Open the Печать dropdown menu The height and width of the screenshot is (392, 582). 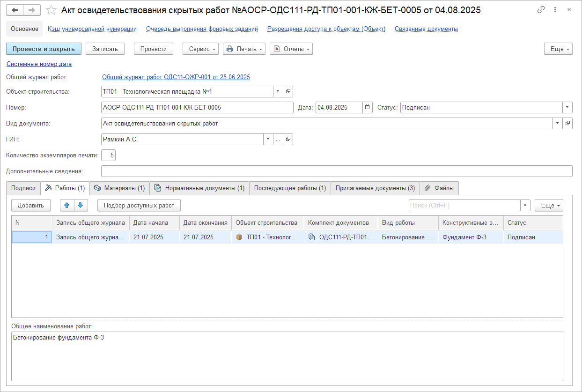pyautogui.click(x=244, y=49)
